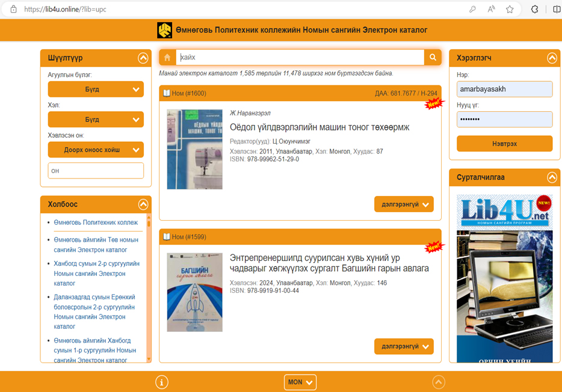This screenshot has width=562, height=392.
Task: Click browser favorites star icon
Action: coord(510,10)
